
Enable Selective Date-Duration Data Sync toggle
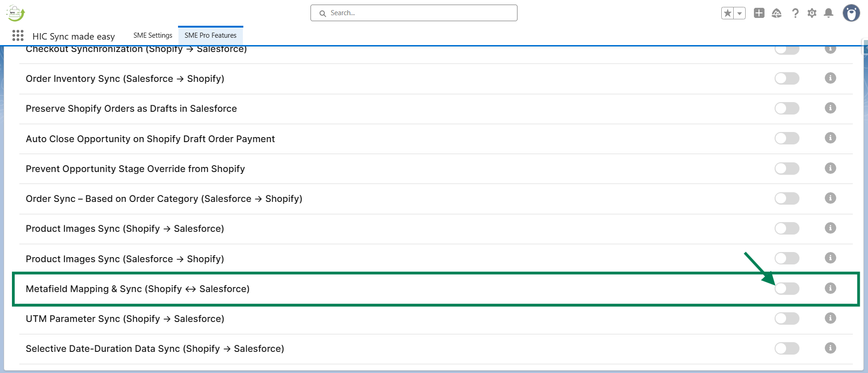(787, 348)
